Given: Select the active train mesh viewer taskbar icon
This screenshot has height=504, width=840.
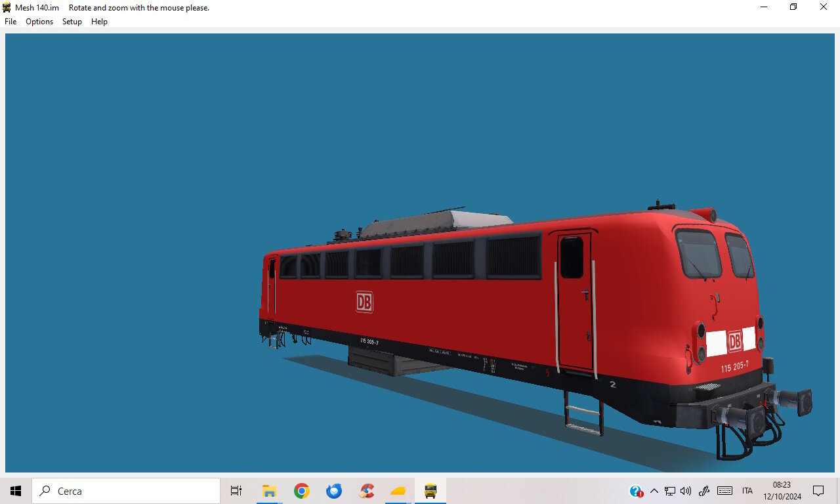Looking at the screenshot, I should click(430, 491).
